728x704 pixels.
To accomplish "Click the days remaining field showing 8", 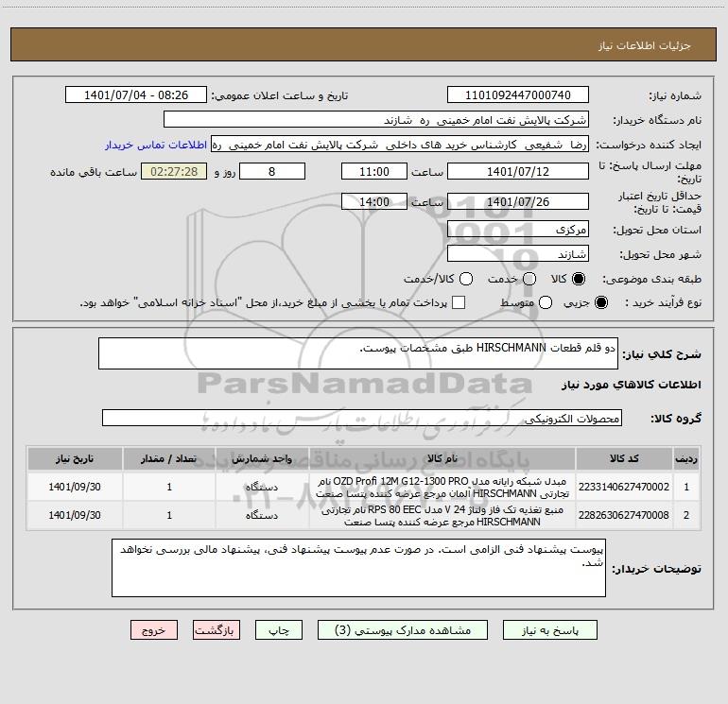I will pos(272,172).
